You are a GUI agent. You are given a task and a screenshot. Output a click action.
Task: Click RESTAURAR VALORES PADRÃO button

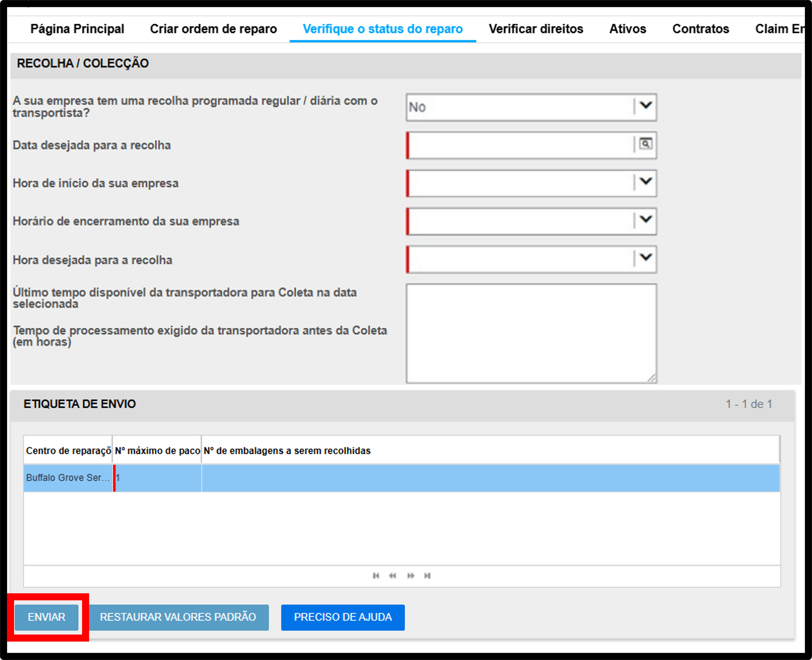[178, 617]
